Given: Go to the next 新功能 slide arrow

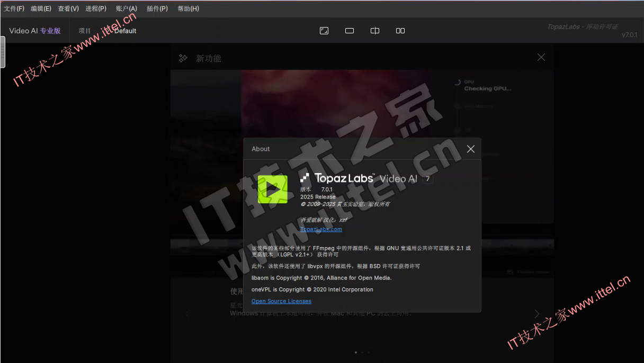Looking at the screenshot, I should click(537, 313).
